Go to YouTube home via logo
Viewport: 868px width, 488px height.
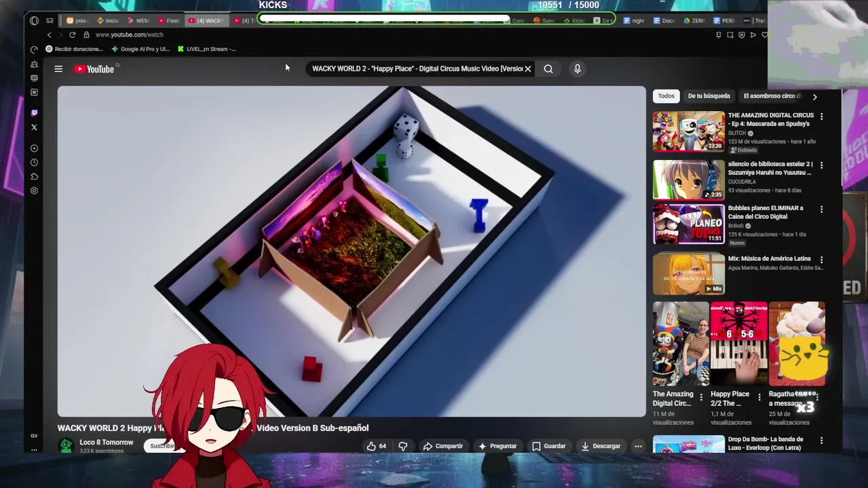pos(94,68)
